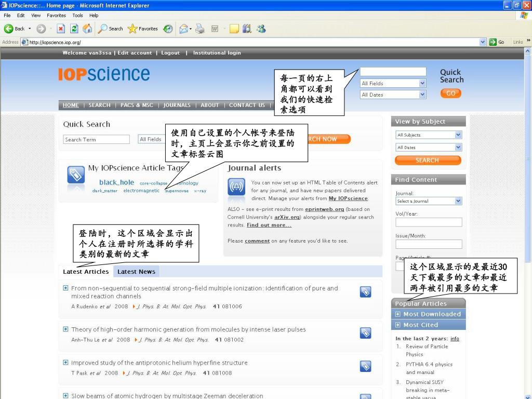532x399 pixels.
Task: Expand the antiprotonic helium article entry
Action: coord(65,362)
